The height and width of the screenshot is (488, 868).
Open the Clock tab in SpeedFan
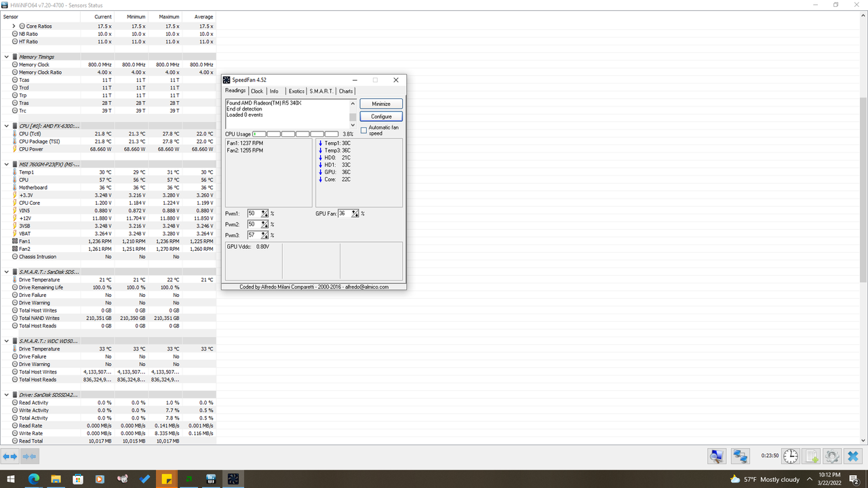click(x=257, y=91)
